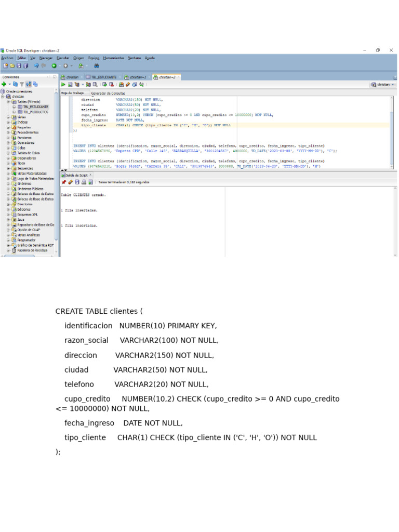Screen dimensions: 399x532
Task: Click the green plus New Connection icon
Action: click(4, 84)
